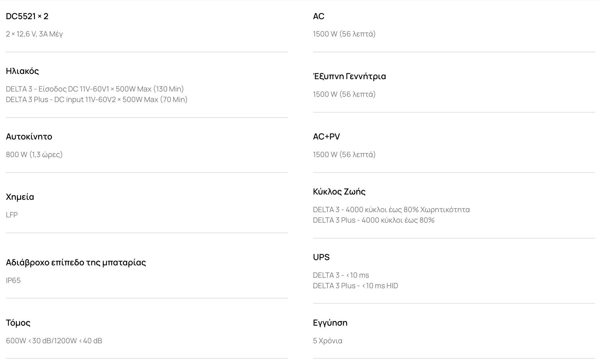Viewport: 600px width, 364px height.
Task: Click the AC+PV heading
Action: pyautogui.click(x=326, y=137)
